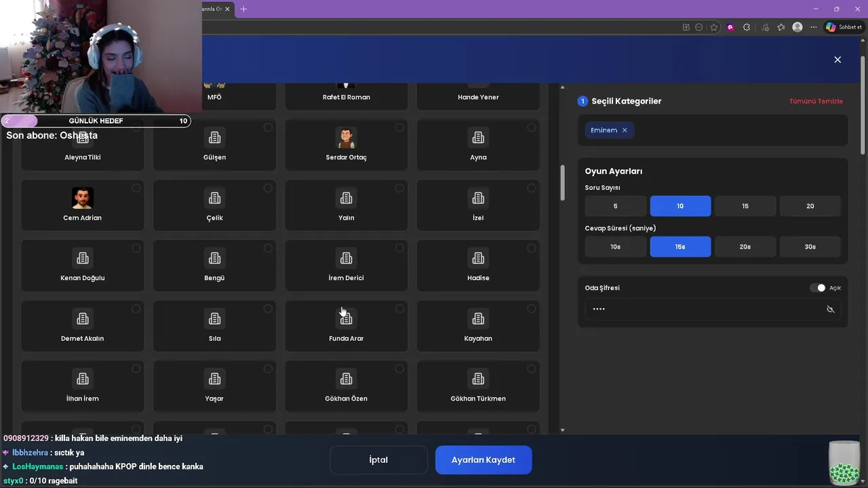Viewport: 868px width, 488px height.
Task: Choose 20s answer time
Action: click(x=745, y=247)
